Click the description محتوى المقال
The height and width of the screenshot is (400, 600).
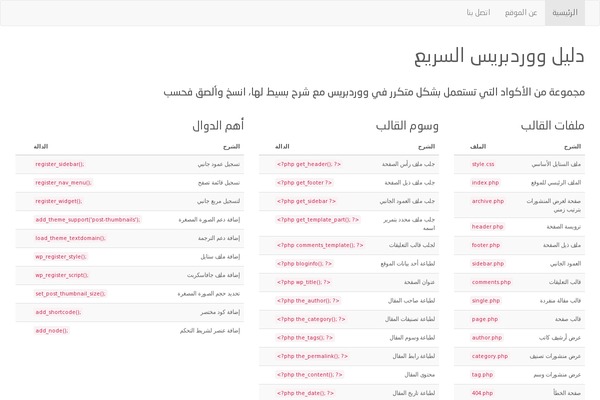click(420, 374)
